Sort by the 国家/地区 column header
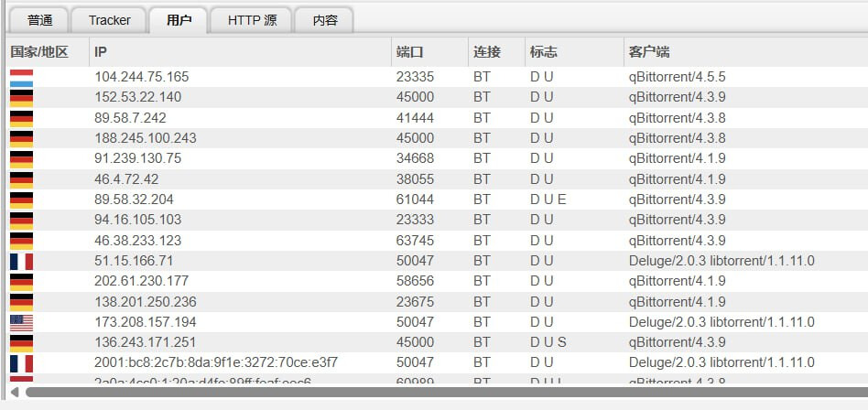Image resolution: width=868 pixels, height=410 pixels. click(39, 52)
